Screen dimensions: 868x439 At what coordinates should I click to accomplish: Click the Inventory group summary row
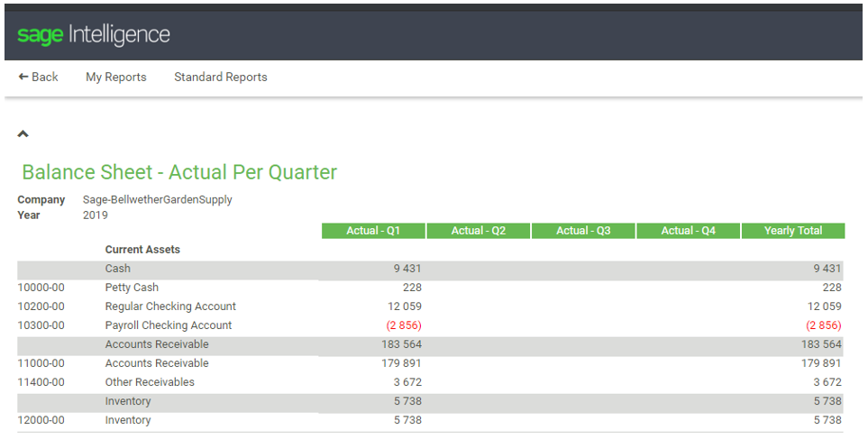(430, 401)
